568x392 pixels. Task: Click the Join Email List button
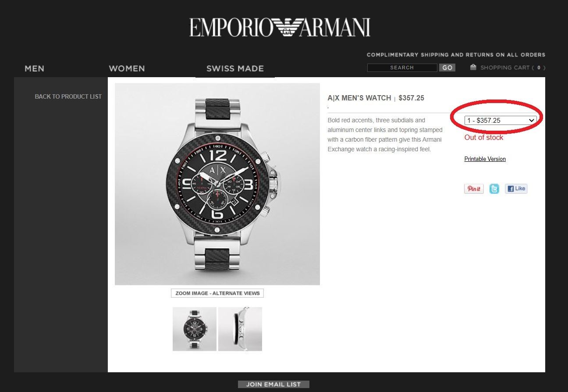[x=273, y=385]
